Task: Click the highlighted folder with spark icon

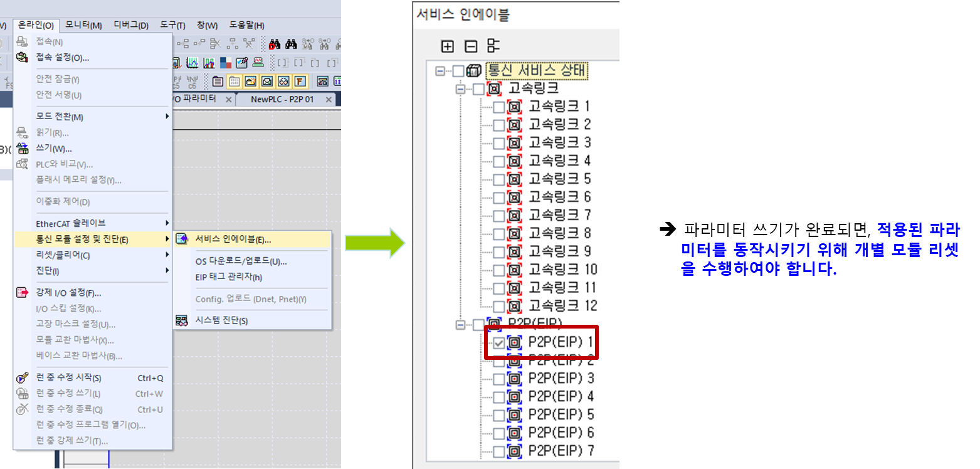Action: [251, 81]
